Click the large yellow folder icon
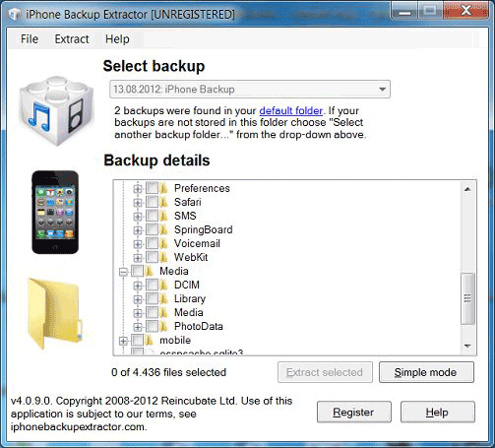Image resolution: width=495 pixels, height=448 pixels. 54,313
